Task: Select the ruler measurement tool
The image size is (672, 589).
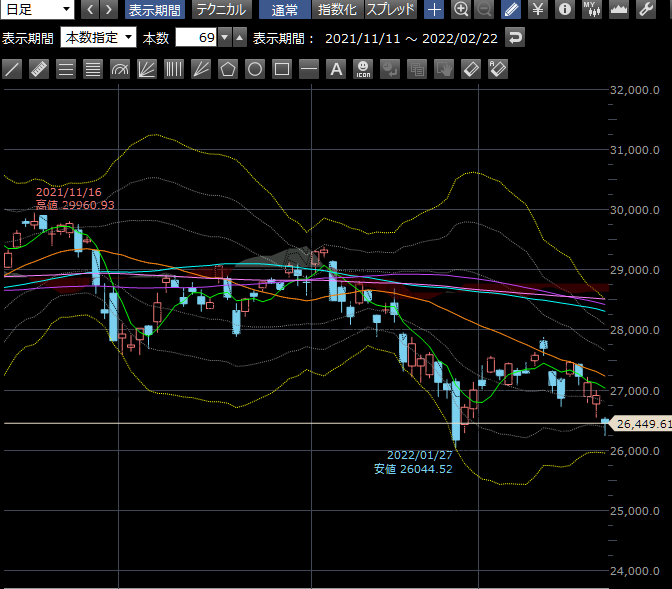Action: pyautogui.click(x=39, y=69)
